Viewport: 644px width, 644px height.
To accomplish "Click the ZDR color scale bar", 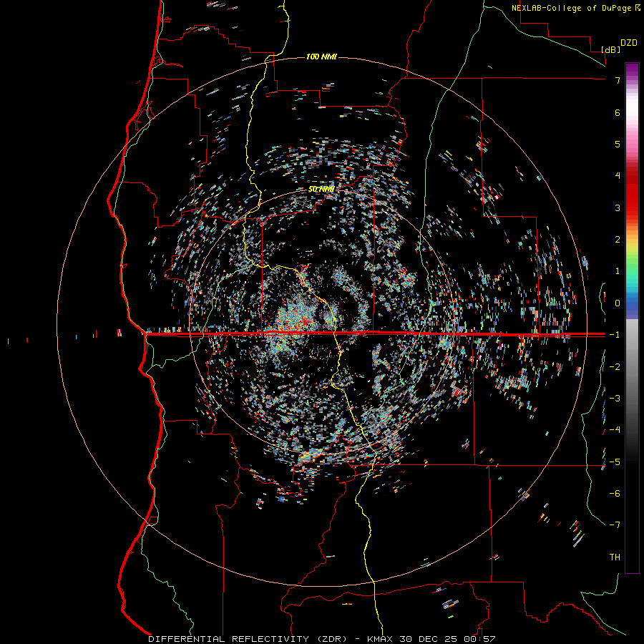I will pyautogui.click(x=632, y=318).
